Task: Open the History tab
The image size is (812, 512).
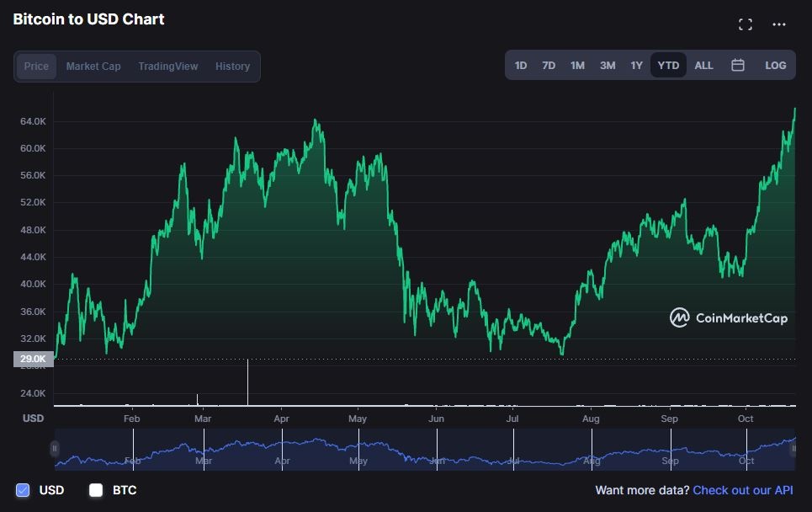Action: click(x=232, y=67)
